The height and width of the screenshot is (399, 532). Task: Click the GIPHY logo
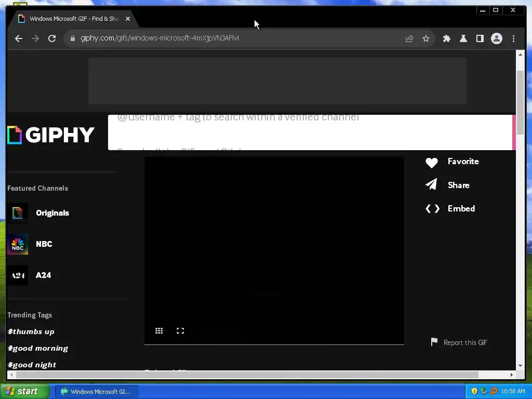click(51, 135)
